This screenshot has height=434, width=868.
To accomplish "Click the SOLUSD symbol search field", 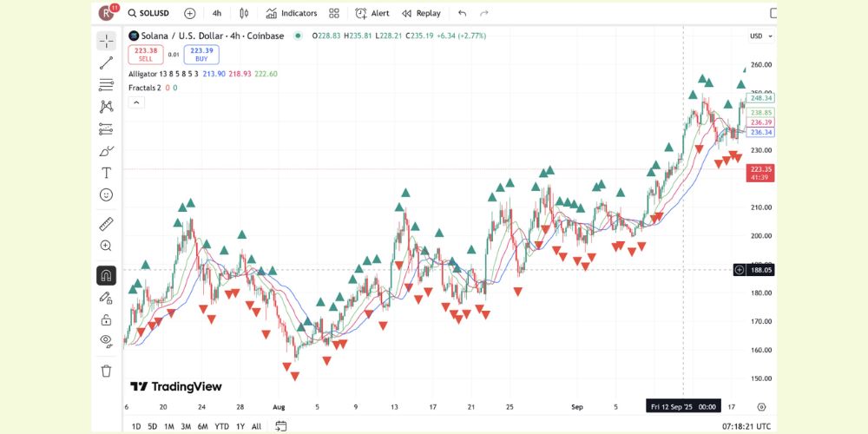I will [x=148, y=13].
